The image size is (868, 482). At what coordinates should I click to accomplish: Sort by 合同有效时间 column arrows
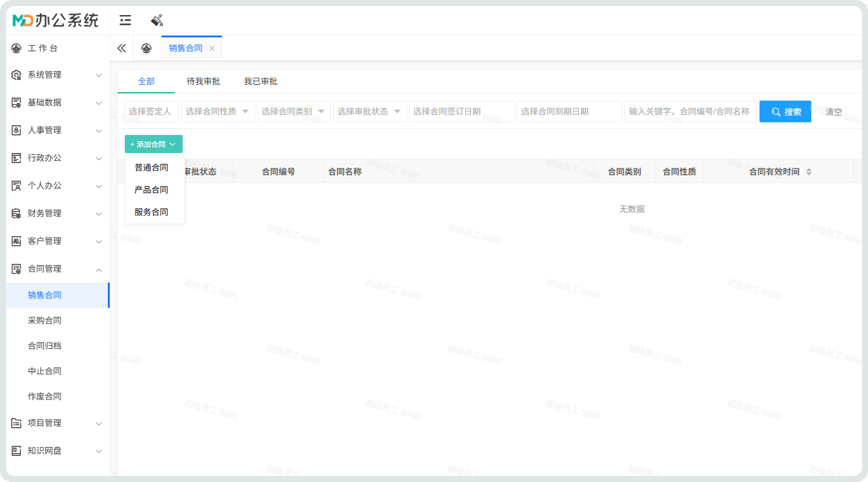point(809,172)
